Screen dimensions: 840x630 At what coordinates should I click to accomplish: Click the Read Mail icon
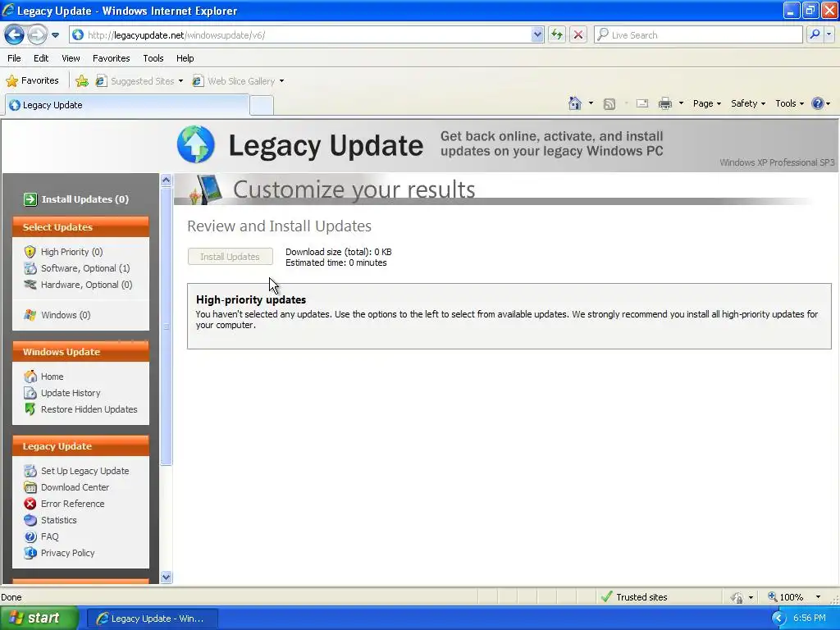point(642,103)
